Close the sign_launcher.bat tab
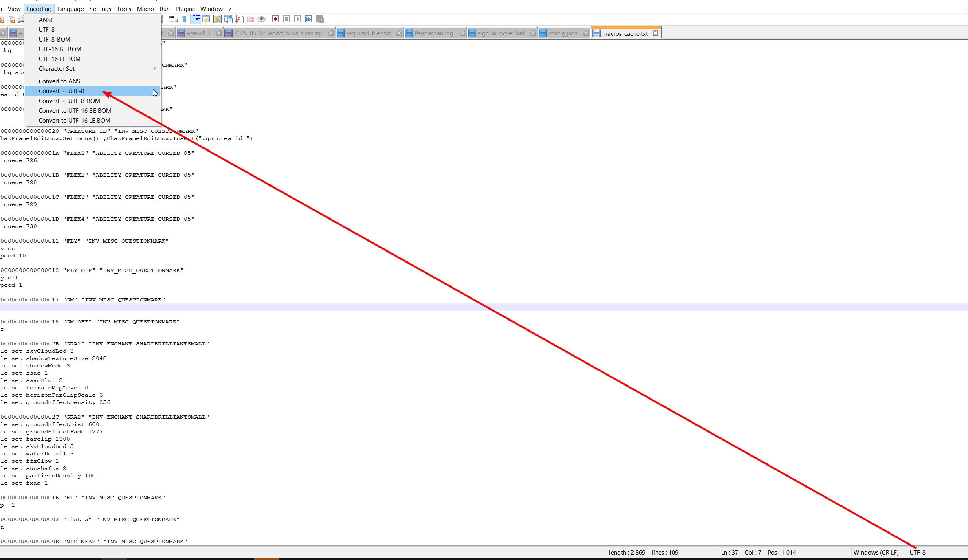This screenshot has width=968, height=560. (532, 33)
